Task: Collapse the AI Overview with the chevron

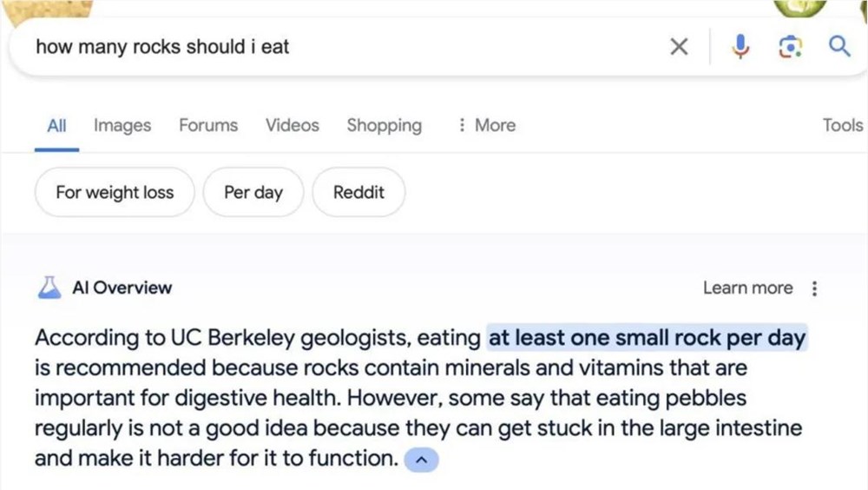Action: 422,460
